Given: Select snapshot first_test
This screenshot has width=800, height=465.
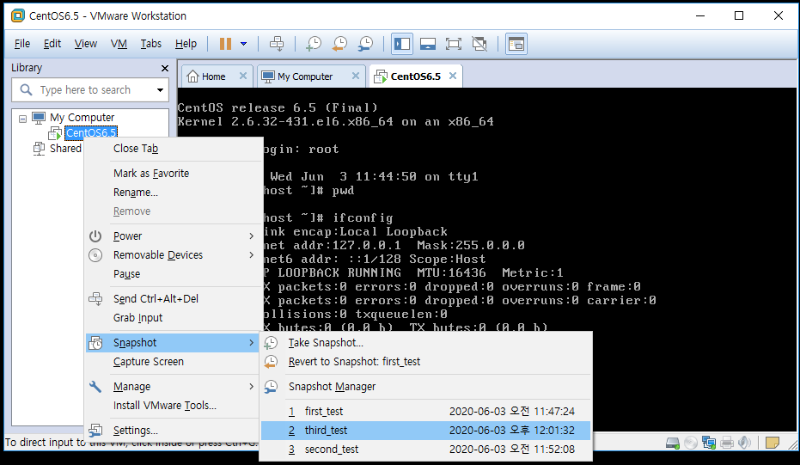Looking at the screenshot, I should (426, 411).
